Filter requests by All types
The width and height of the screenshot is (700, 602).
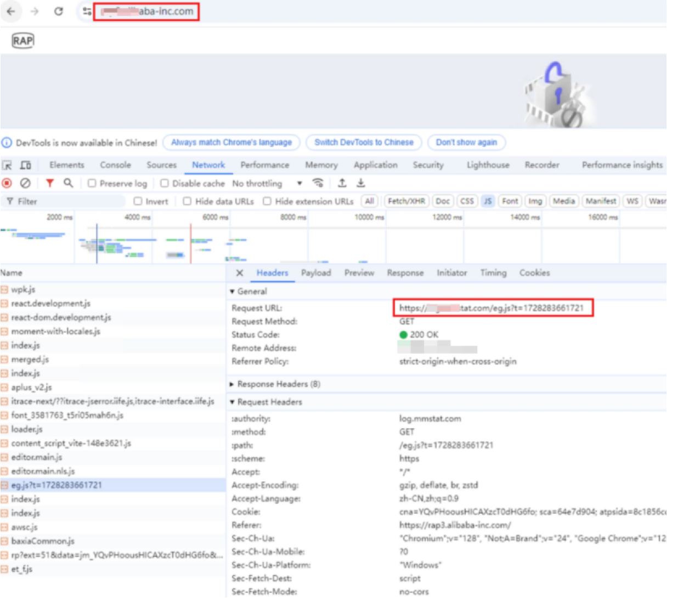(370, 201)
